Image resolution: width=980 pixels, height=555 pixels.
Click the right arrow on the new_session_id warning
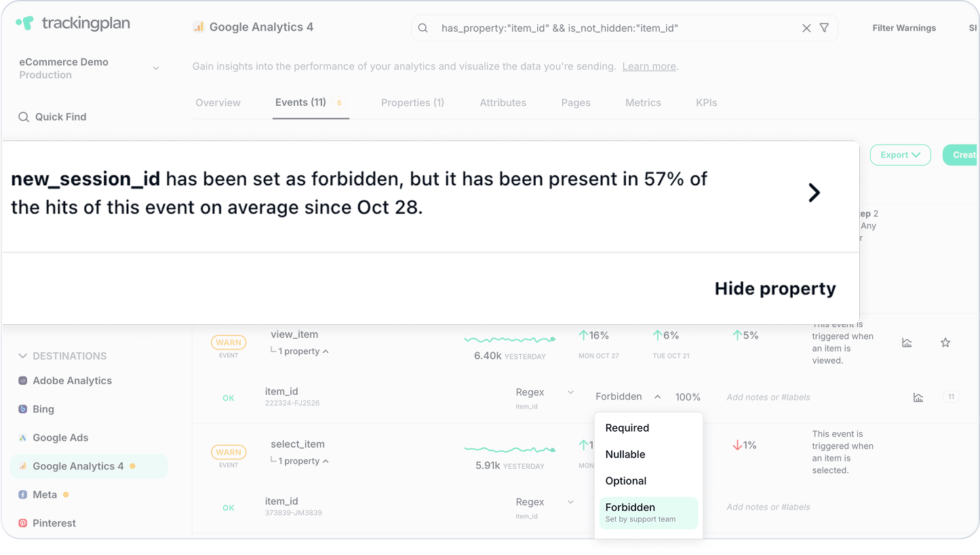(815, 193)
